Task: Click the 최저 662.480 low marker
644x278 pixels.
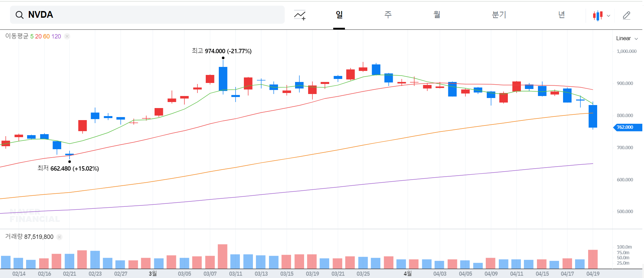Action: pos(68,168)
